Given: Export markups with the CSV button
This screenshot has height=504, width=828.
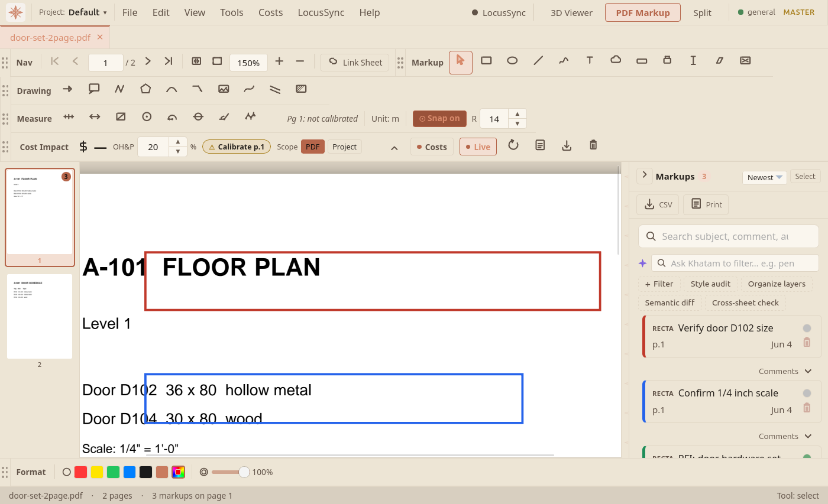Looking at the screenshot, I should point(658,204).
